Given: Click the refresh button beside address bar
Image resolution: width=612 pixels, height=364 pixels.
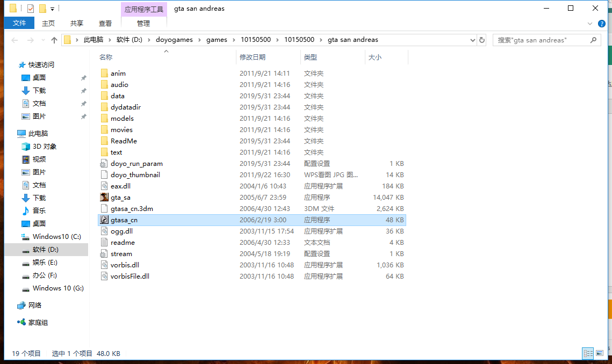Looking at the screenshot, I should click(481, 40).
